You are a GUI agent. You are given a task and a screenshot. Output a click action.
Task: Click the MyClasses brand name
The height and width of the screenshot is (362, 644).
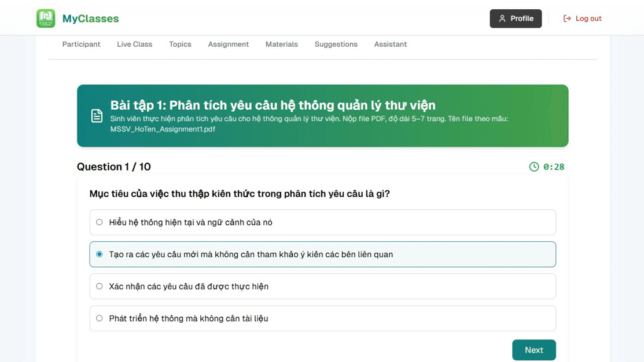click(90, 19)
